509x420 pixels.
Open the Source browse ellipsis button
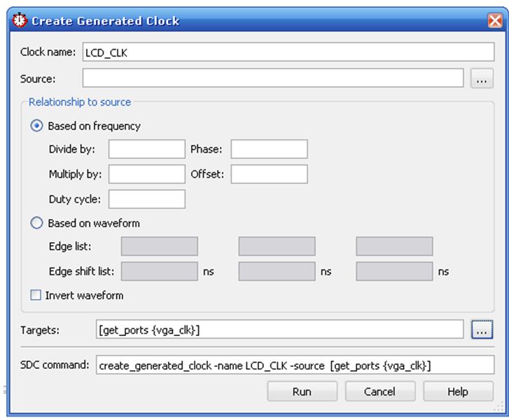click(480, 79)
